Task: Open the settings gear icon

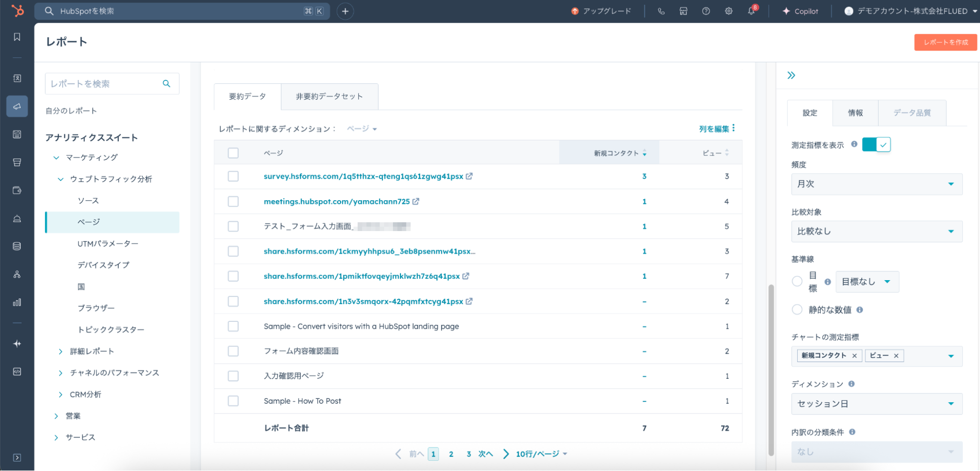Action: pyautogui.click(x=729, y=11)
